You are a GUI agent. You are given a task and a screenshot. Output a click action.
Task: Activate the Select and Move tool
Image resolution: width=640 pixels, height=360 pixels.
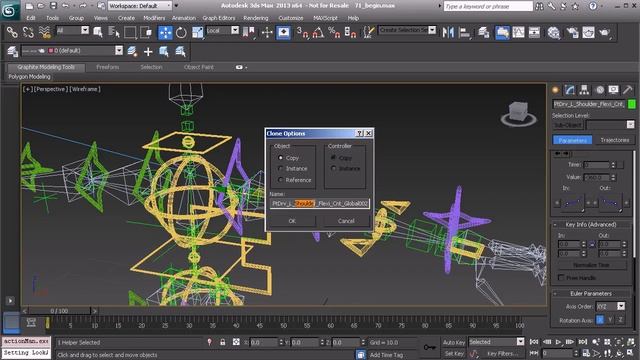tap(165, 32)
